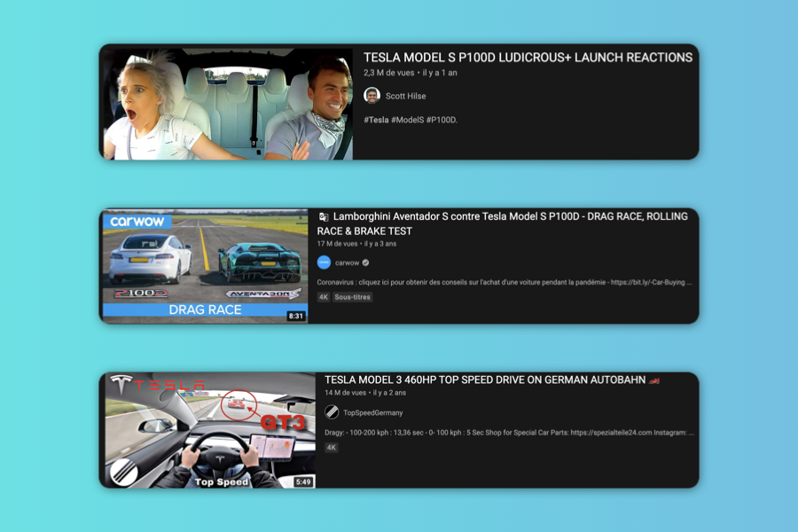Image resolution: width=798 pixels, height=532 pixels.
Task: Click Scott Hilse's channel avatar
Action: click(x=372, y=96)
